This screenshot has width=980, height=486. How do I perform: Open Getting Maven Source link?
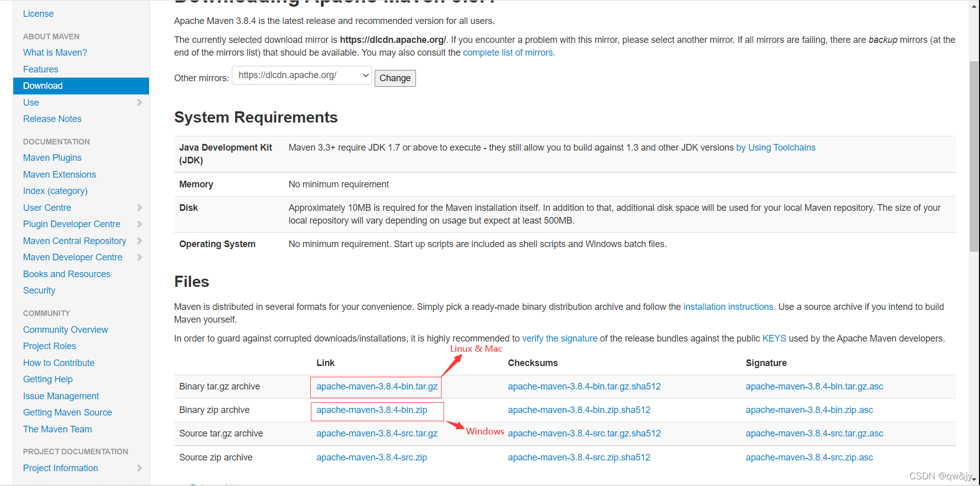tap(67, 412)
